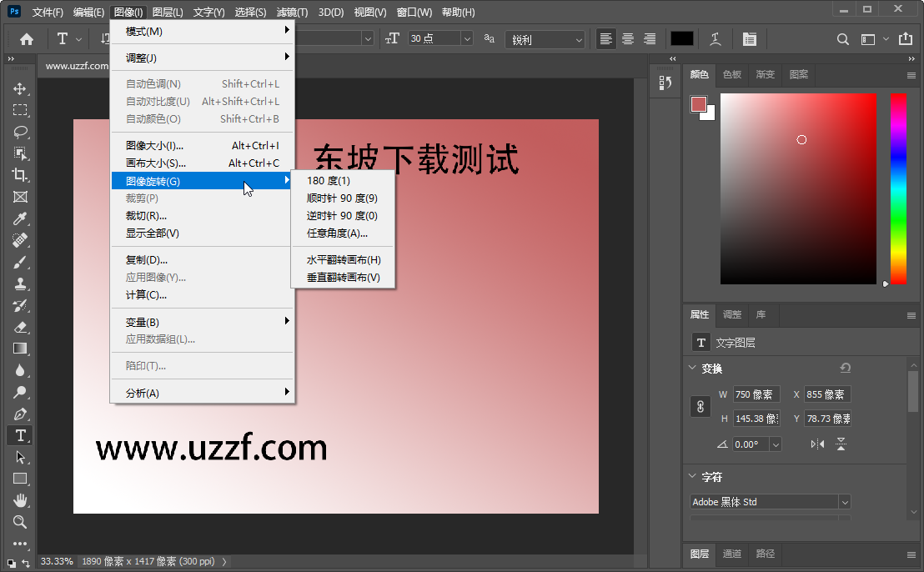The image size is (924, 572).
Task: Select the Object Selection tool
Action: click(20, 153)
